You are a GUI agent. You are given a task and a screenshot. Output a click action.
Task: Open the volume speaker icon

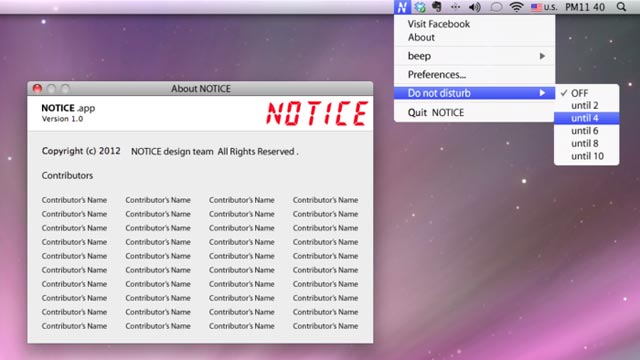(474, 7)
